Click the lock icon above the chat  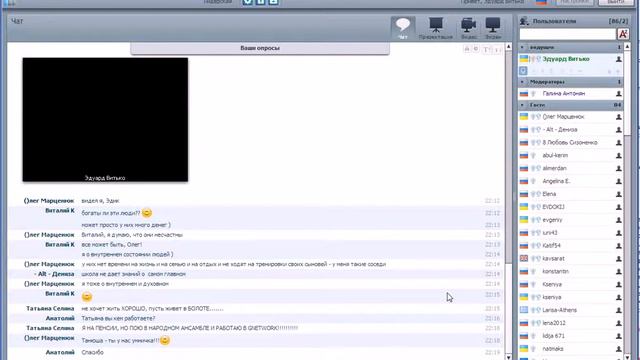click(x=467, y=49)
